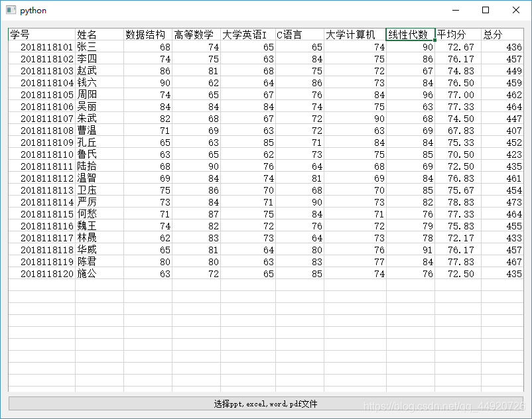
Task: Select the 数据结构 header cell
Action: coord(148,34)
